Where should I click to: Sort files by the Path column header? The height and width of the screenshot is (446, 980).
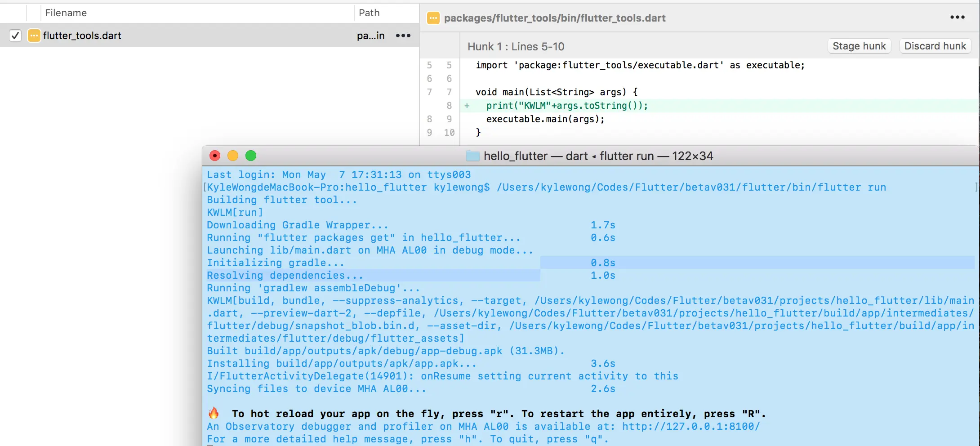click(369, 13)
